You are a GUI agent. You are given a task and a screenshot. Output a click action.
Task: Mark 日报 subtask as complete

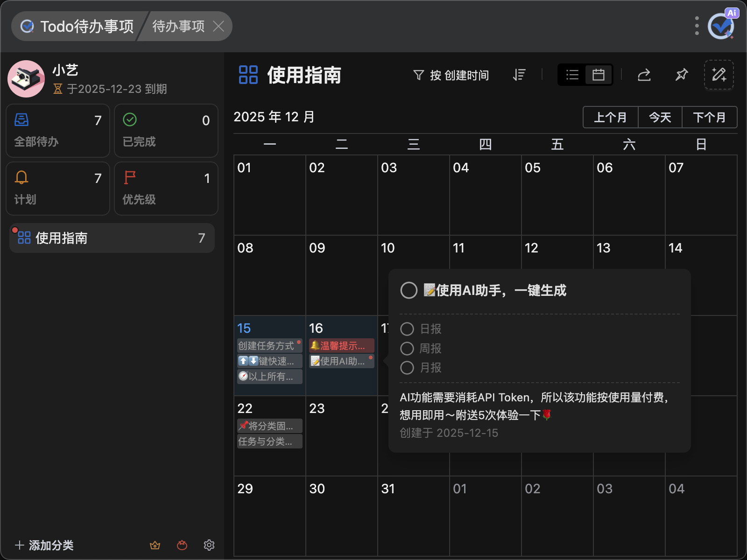(407, 329)
